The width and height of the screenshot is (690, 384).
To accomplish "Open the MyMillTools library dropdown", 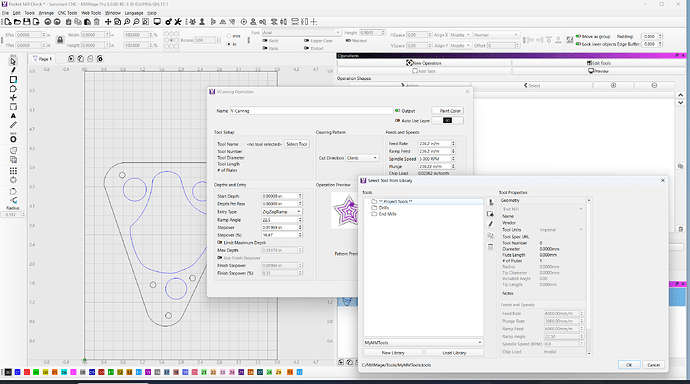I will click(x=423, y=343).
